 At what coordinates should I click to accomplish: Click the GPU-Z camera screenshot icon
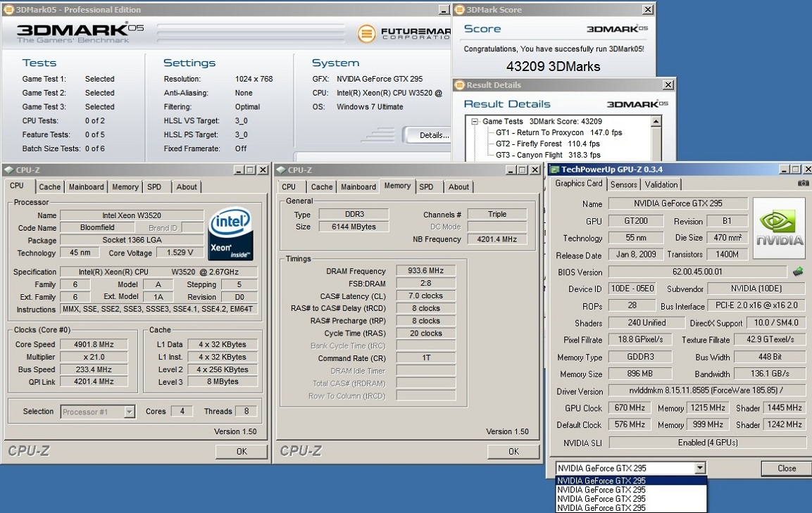[803, 183]
